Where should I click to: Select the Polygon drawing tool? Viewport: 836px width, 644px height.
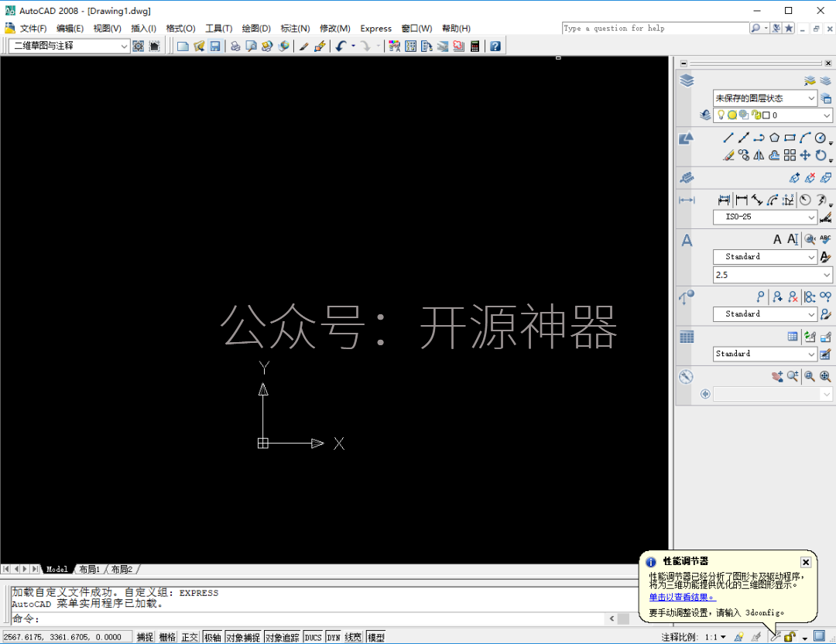pyautogui.click(x=774, y=138)
